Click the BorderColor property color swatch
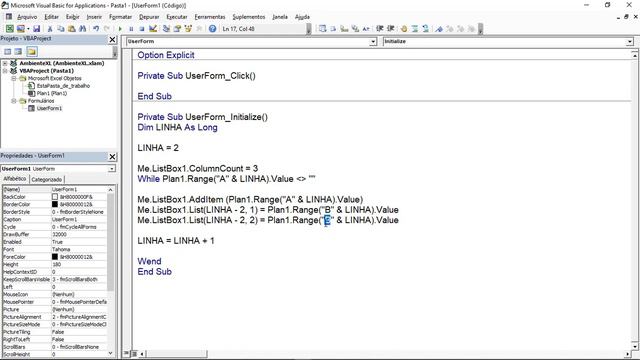 coord(55,204)
